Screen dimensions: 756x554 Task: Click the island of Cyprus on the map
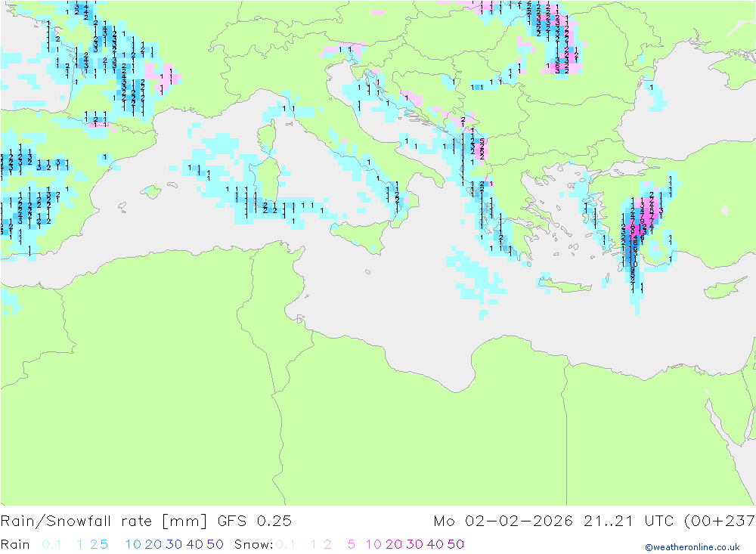[x=726, y=287]
